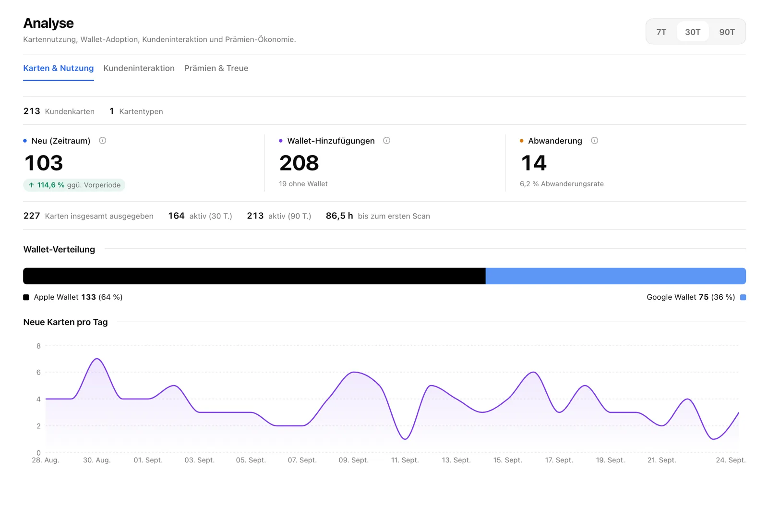Click '19 ohne Wallet' text
768x532 pixels.
(x=303, y=184)
